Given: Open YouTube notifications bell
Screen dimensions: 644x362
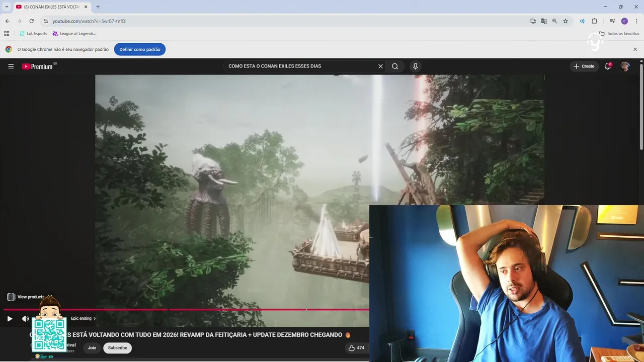Looking at the screenshot, I should tap(608, 66).
